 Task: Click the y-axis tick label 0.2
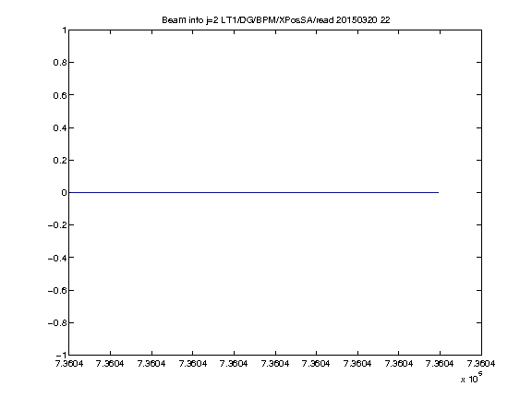pos(59,160)
